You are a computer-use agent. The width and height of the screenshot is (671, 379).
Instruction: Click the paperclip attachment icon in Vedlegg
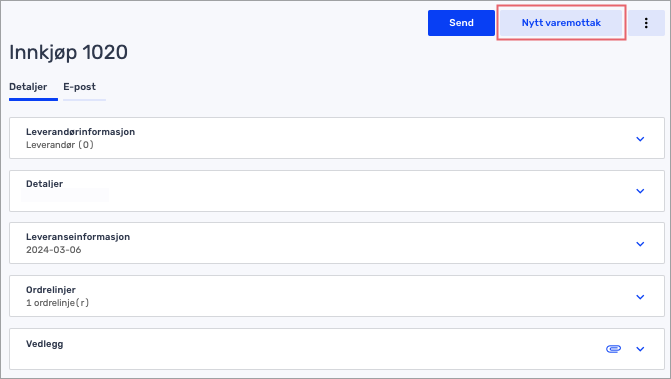click(x=613, y=349)
